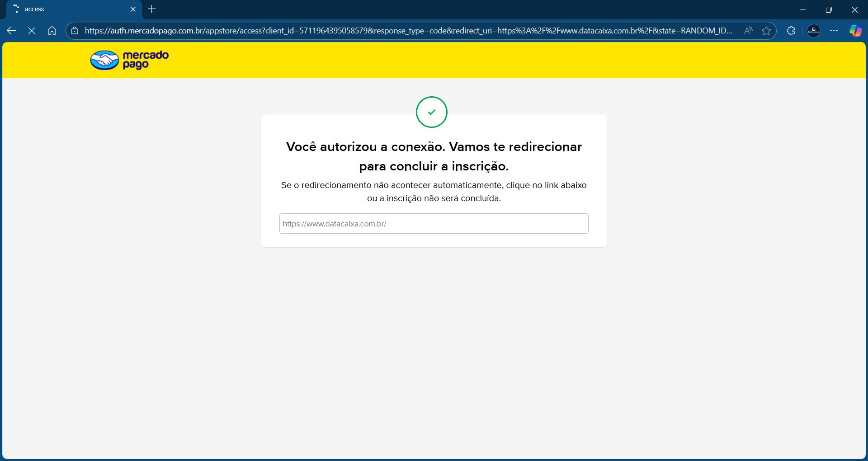Add this page to favorites
This screenshot has height=461, width=868.
point(767,31)
